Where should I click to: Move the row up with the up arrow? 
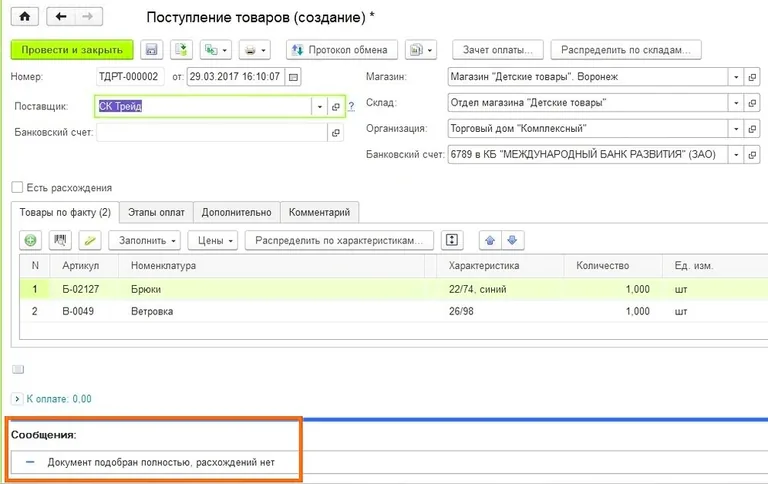(490, 241)
